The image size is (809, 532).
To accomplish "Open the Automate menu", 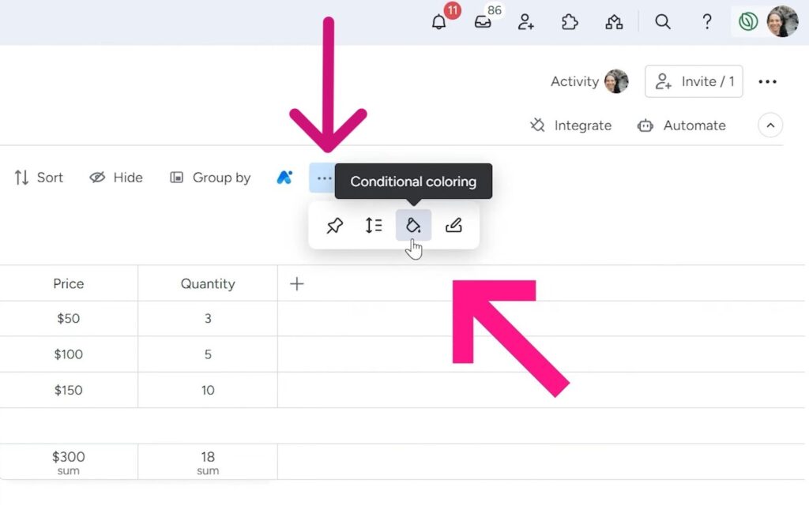I will (x=682, y=125).
